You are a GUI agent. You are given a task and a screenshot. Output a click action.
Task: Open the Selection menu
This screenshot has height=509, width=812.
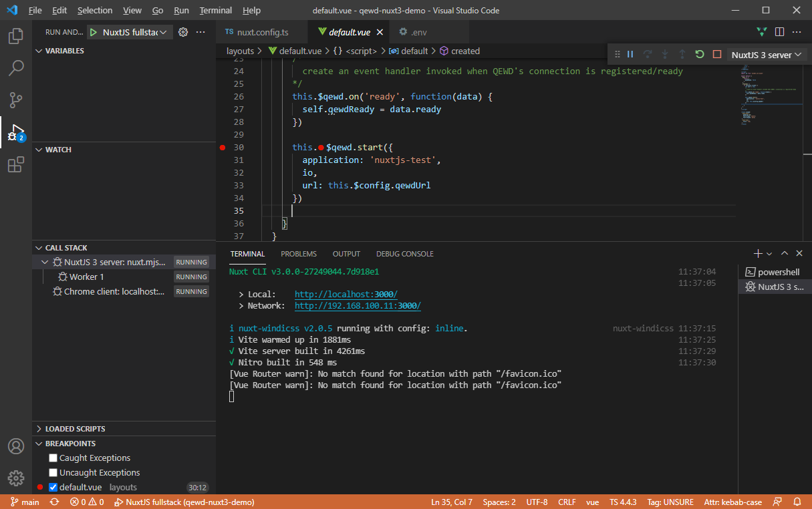coord(95,10)
